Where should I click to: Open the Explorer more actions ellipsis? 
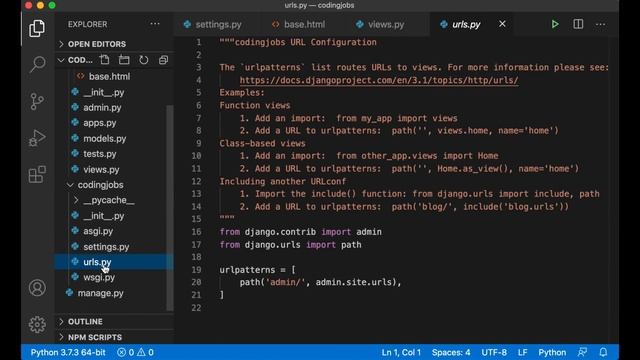155,24
